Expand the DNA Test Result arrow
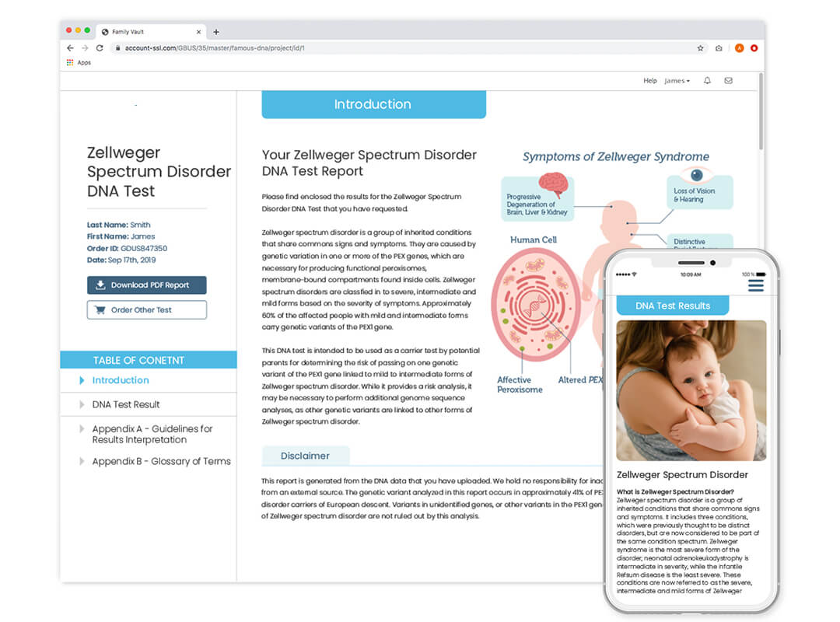The image size is (840, 622). pyautogui.click(x=82, y=404)
